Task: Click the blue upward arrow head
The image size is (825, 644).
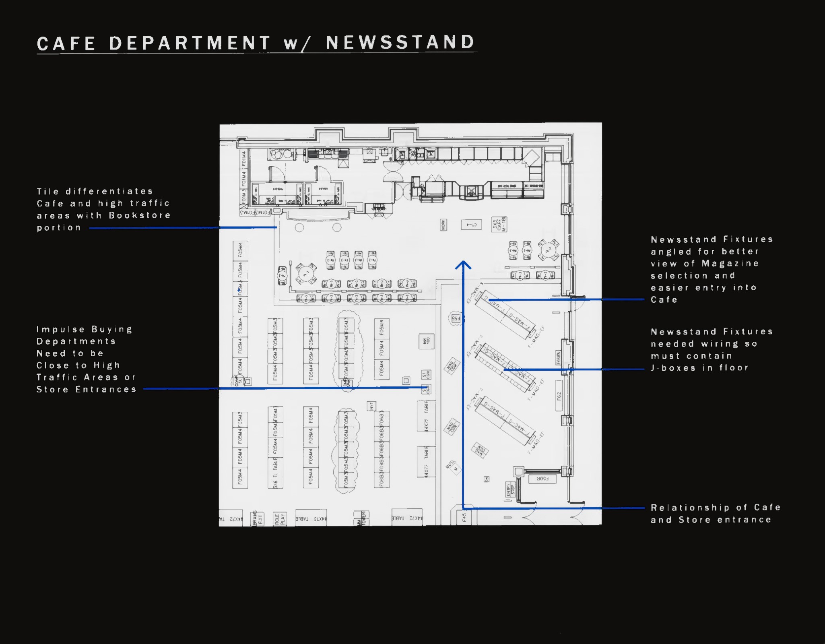Action: click(x=463, y=264)
